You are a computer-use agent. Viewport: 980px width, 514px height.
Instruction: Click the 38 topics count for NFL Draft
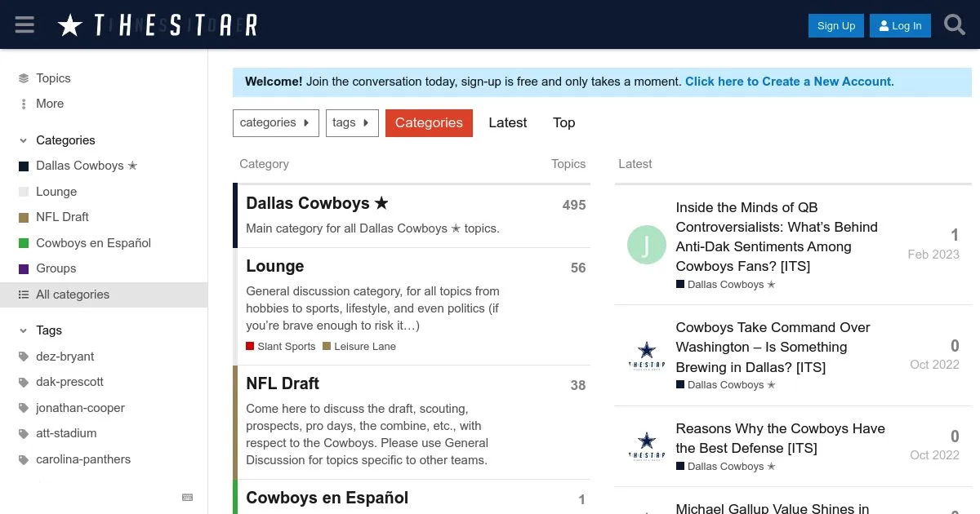[x=578, y=385]
